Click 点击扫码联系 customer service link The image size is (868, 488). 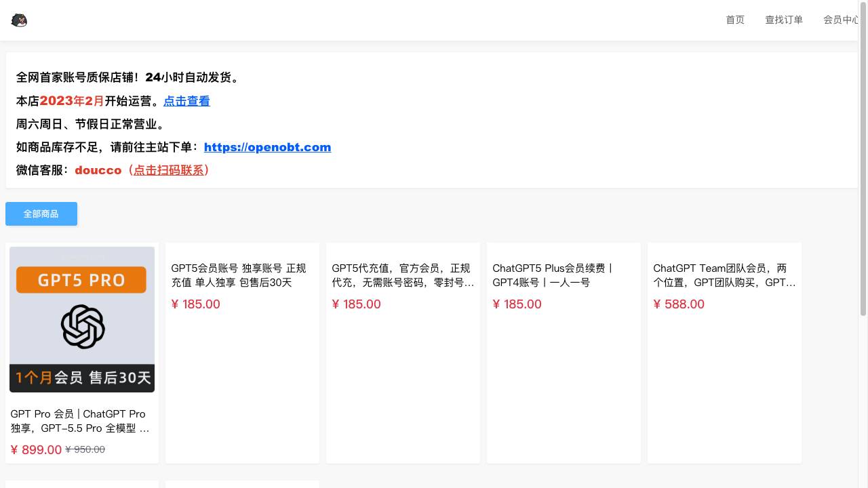click(169, 170)
